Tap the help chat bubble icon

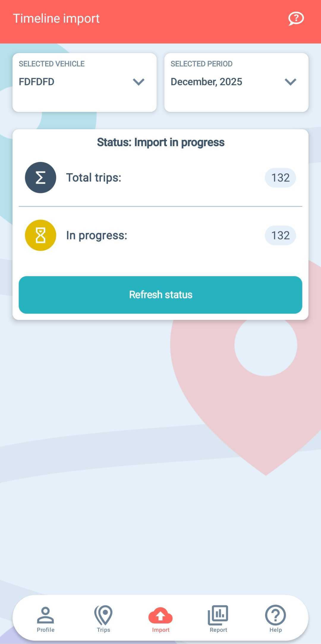pyautogui.click(x=296, y=19)
